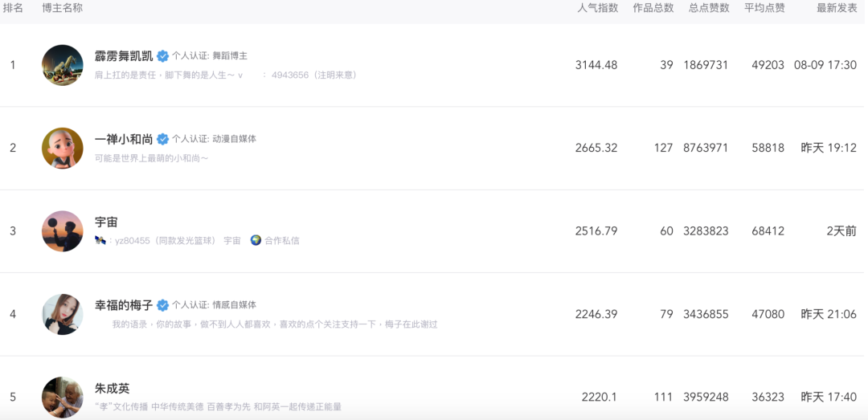Viewport: 868px width, 420px height.
Task: Open 霹雳舞凯凯's profile avatar
Action: (63, 65)
